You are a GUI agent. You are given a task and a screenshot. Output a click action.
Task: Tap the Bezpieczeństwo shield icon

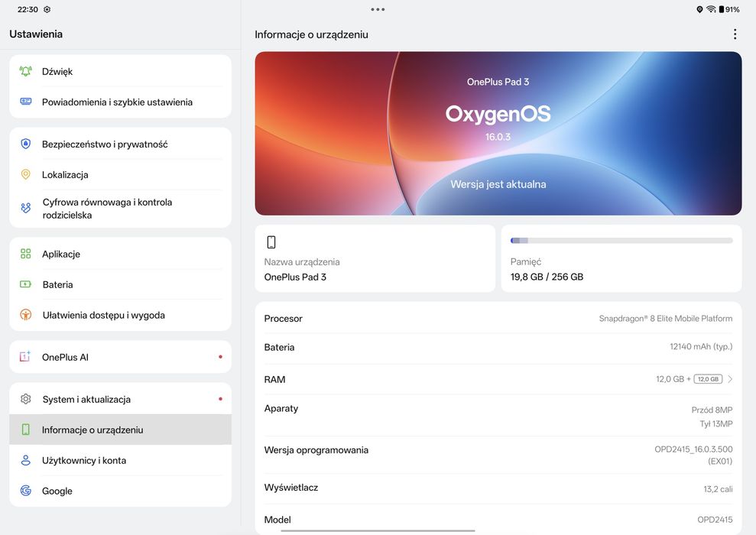25,144
